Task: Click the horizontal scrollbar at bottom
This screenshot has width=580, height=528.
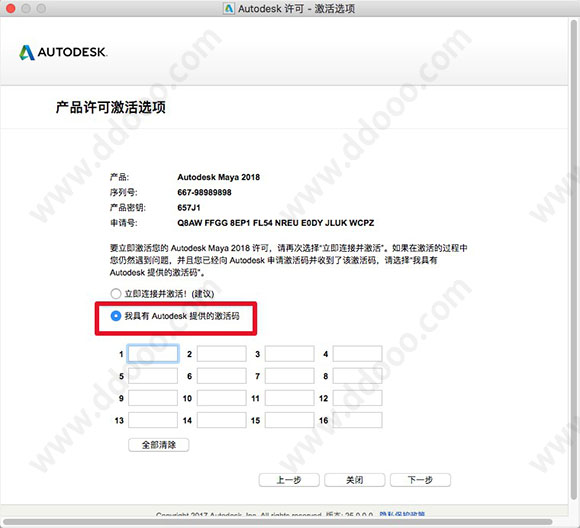Action: (x=277, y=522)
